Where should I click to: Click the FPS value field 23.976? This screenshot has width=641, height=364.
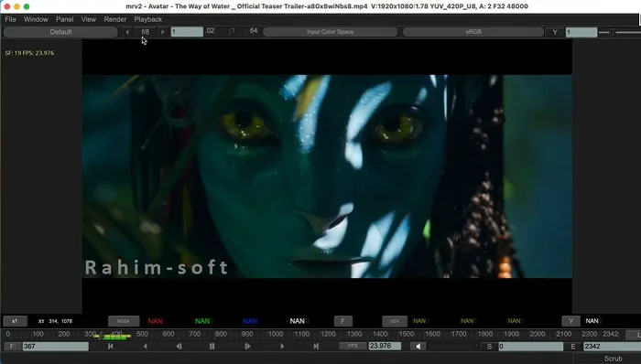tap(385, 346)
